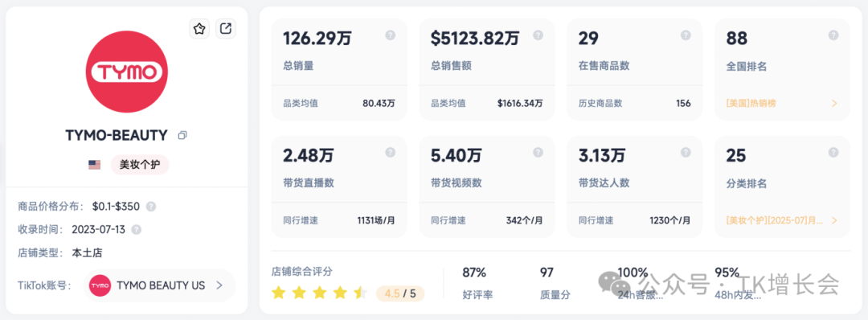
Task: Click help icon in 在售商品数 card
Action: click(x=686, y=35)
